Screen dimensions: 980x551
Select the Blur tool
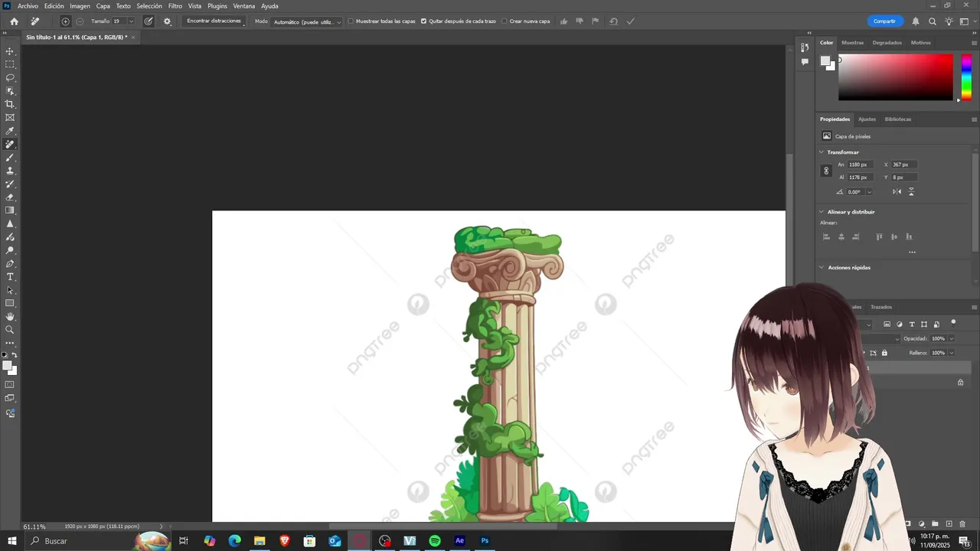point(10,223)
